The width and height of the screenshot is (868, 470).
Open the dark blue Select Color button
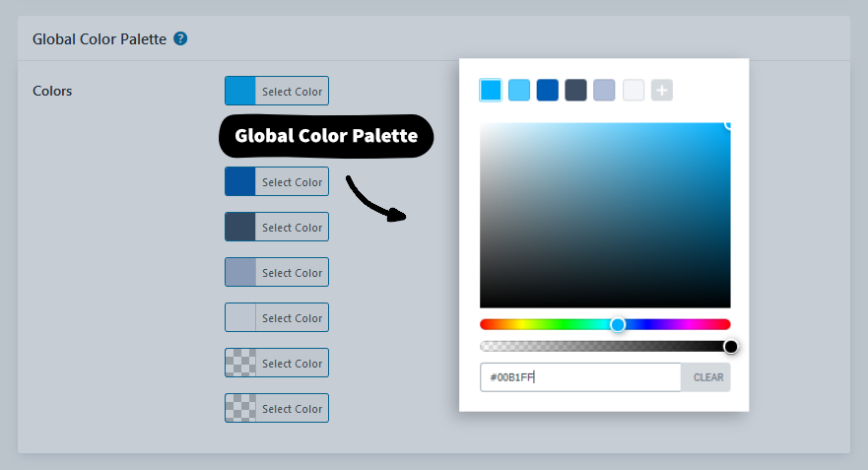[277, 182]
